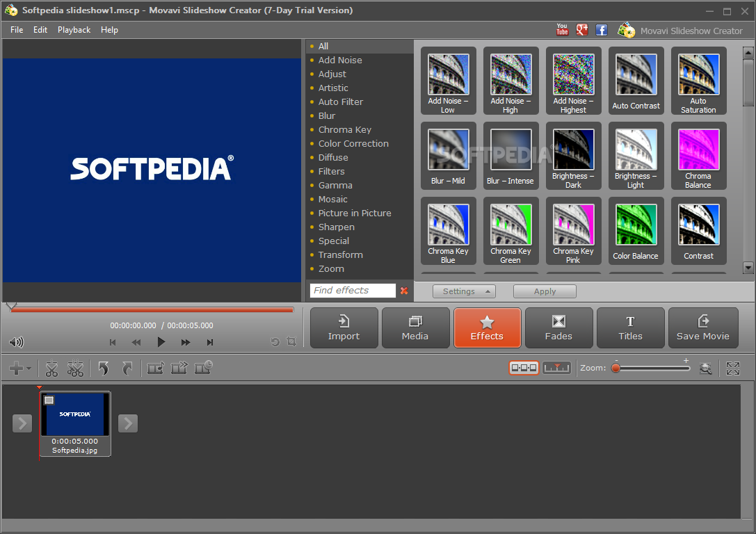Mute audio with the speaker icon
Viewport: 756px width, 534px height.
pos(16,342)
